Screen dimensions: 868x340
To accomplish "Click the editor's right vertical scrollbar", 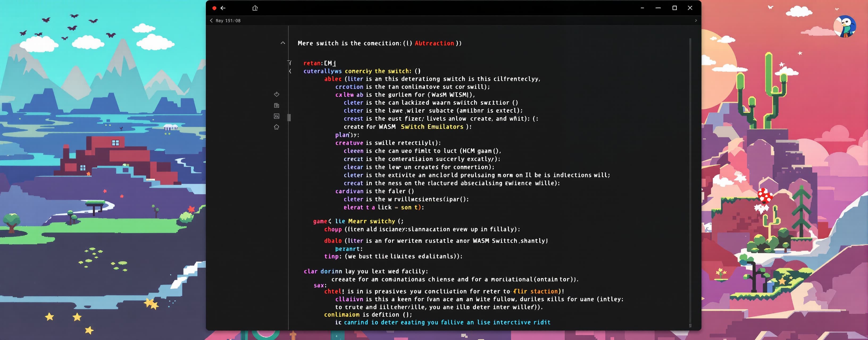I will 690,180.
